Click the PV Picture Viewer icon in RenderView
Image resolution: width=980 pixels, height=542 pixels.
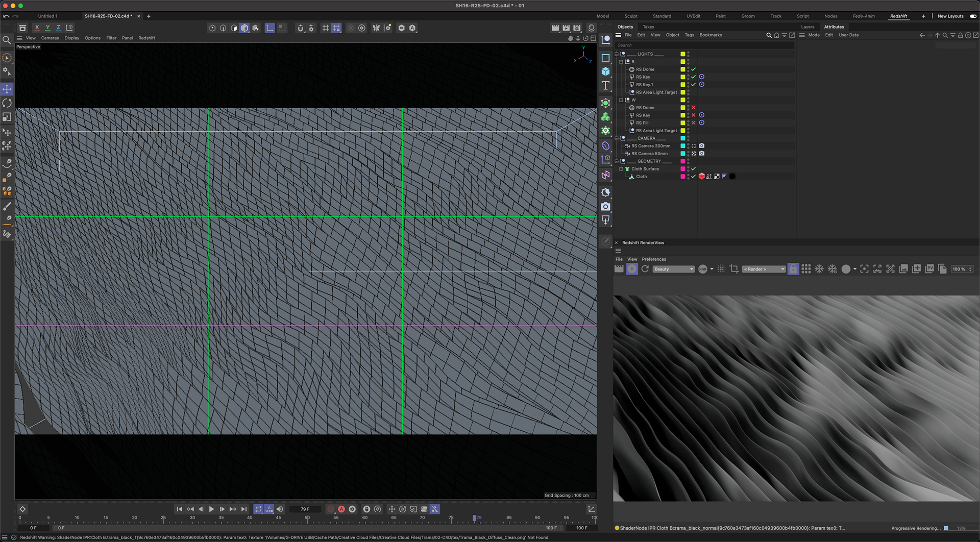(x=929, y=269)
